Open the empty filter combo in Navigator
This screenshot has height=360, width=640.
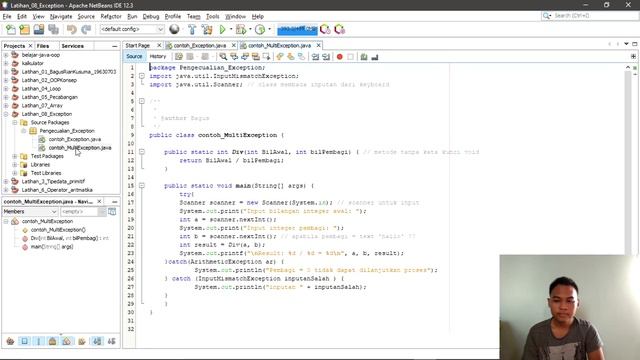[83, 211]
